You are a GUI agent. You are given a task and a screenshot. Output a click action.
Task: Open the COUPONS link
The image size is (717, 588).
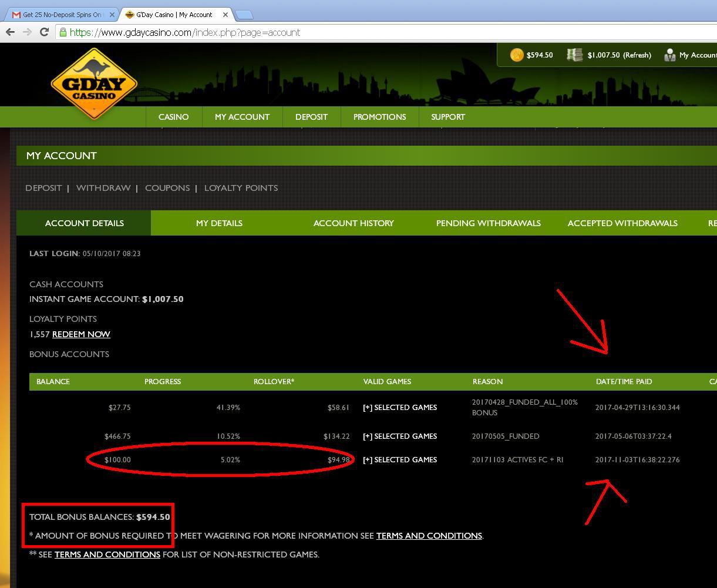167,188
